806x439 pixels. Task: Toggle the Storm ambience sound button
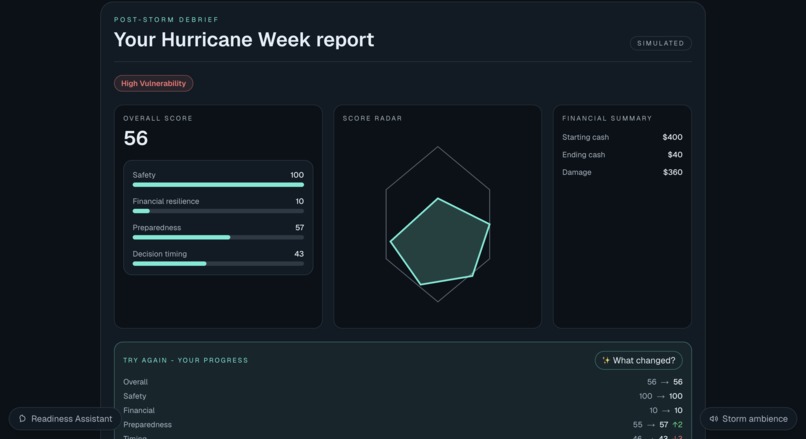click(748, 418)
